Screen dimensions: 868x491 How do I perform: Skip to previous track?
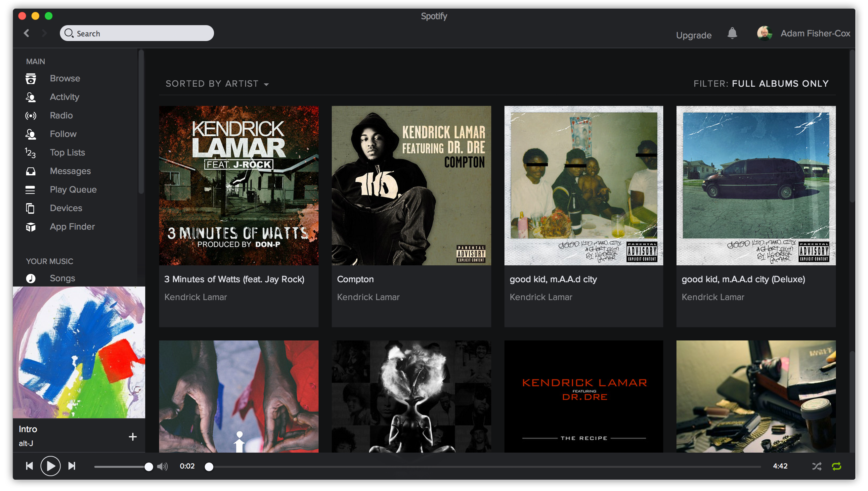coord(30,466)
